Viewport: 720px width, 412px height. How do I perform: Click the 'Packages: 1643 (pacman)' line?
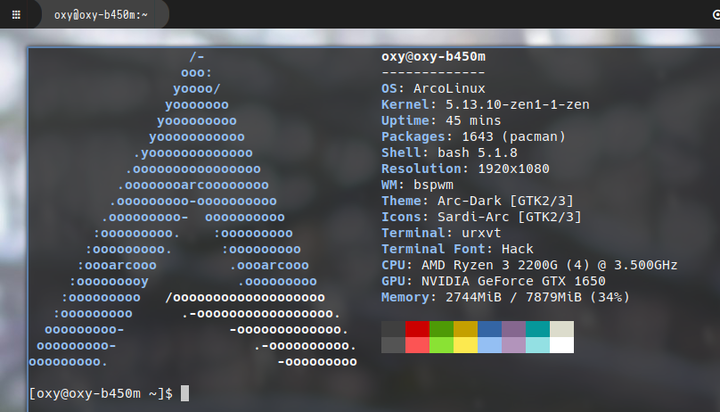[x=473, y=136]
